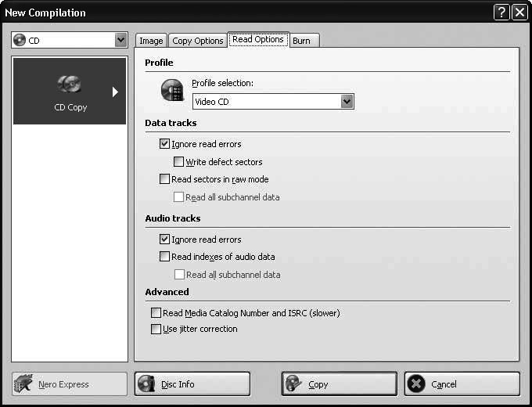Screen dimensions: 532x407
Task: Click the Disc Info disc icon
Action: pos(146,384)
